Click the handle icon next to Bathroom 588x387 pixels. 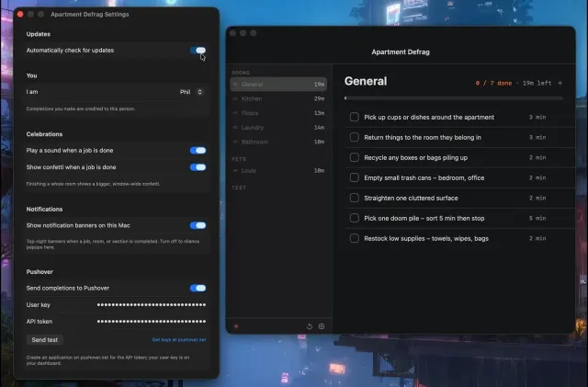235,142
